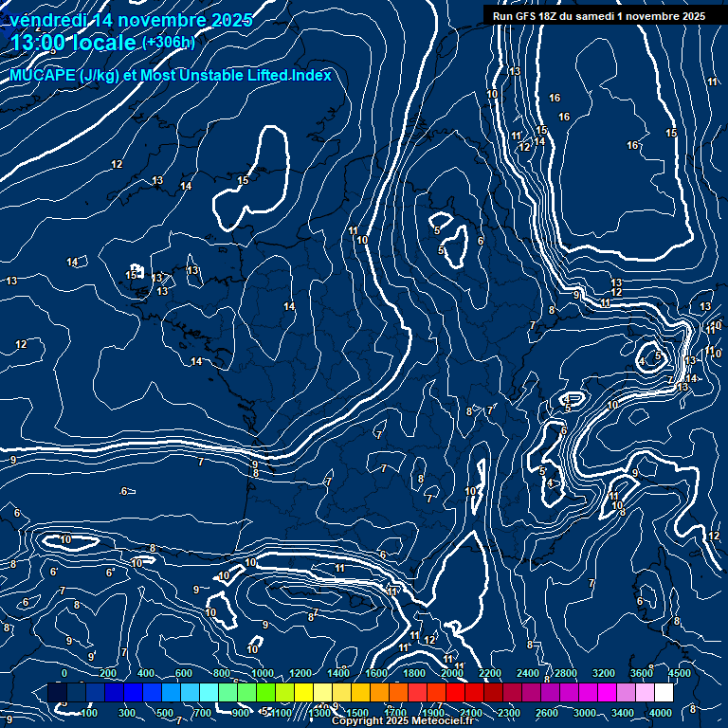Click the legend label '2300'
This screenshot has width=728, height=728.
[x=508, y=713]
